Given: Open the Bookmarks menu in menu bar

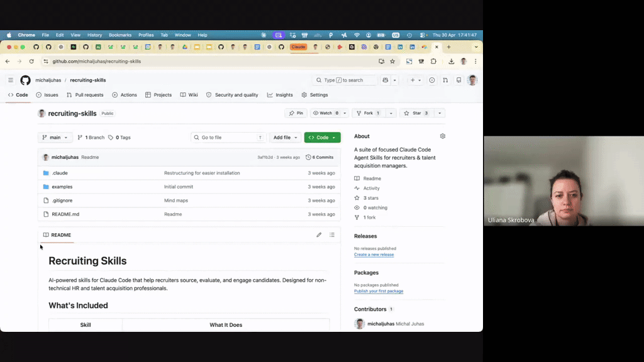Looking at the screenshot, I should (x=120, y=35).
